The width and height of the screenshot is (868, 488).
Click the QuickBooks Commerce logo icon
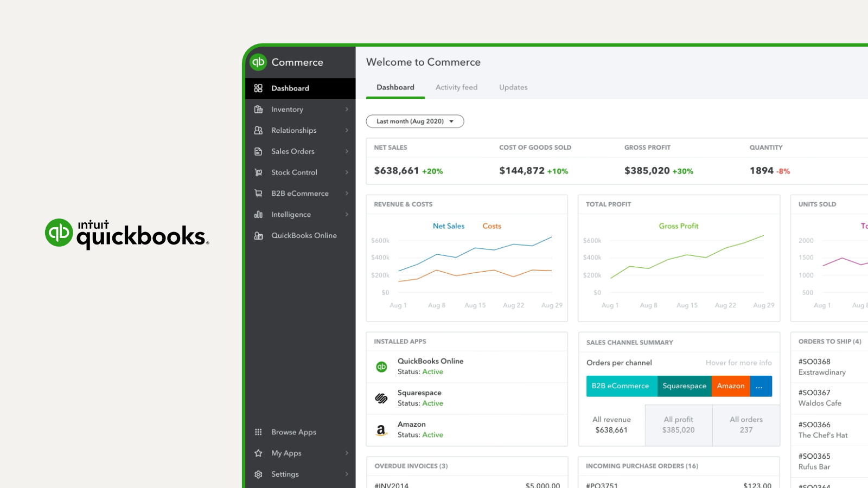pos(258,62)
